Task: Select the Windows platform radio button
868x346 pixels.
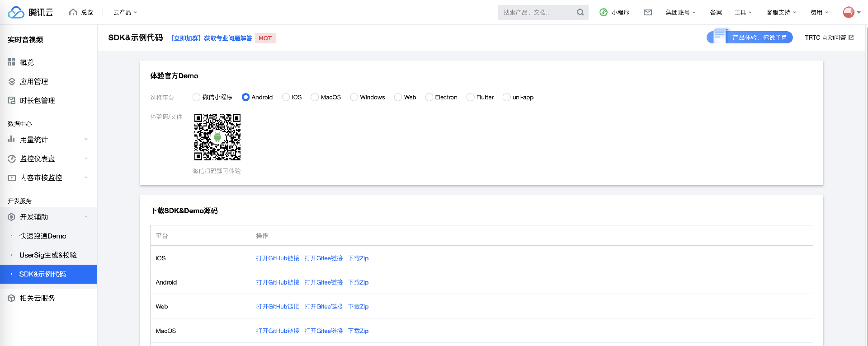Action: [354, 97]
